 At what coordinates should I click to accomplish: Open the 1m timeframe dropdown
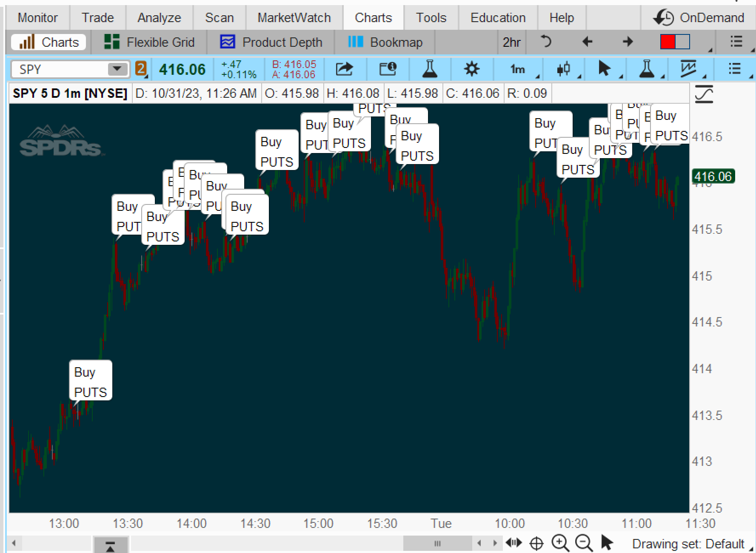coord(518,69)
